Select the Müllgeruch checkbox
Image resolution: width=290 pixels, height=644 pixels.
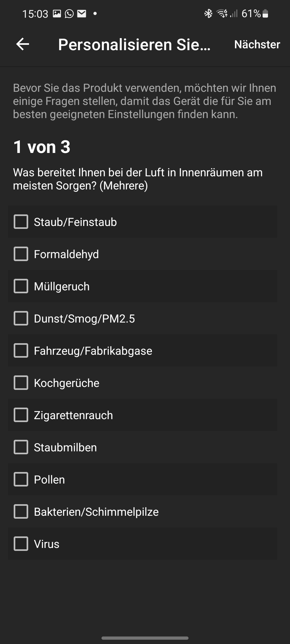click(x=21, y=286)
